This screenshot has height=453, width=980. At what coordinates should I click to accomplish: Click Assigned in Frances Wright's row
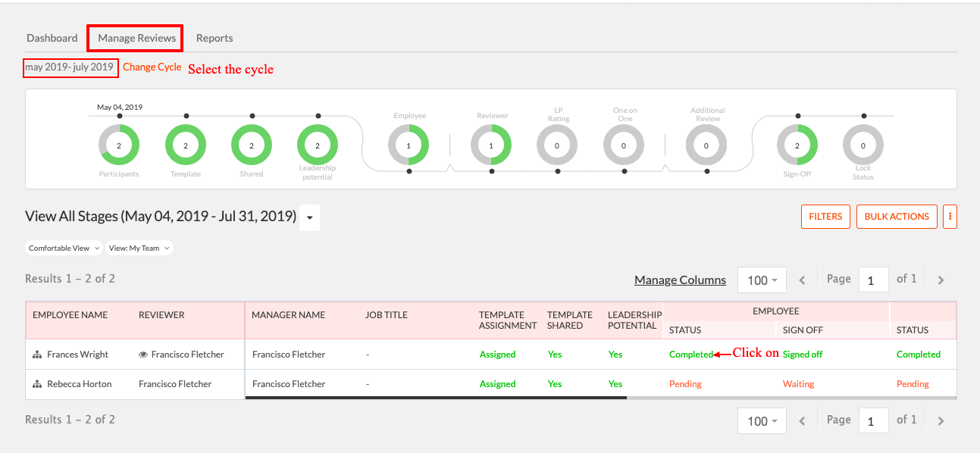click(497, 355)
